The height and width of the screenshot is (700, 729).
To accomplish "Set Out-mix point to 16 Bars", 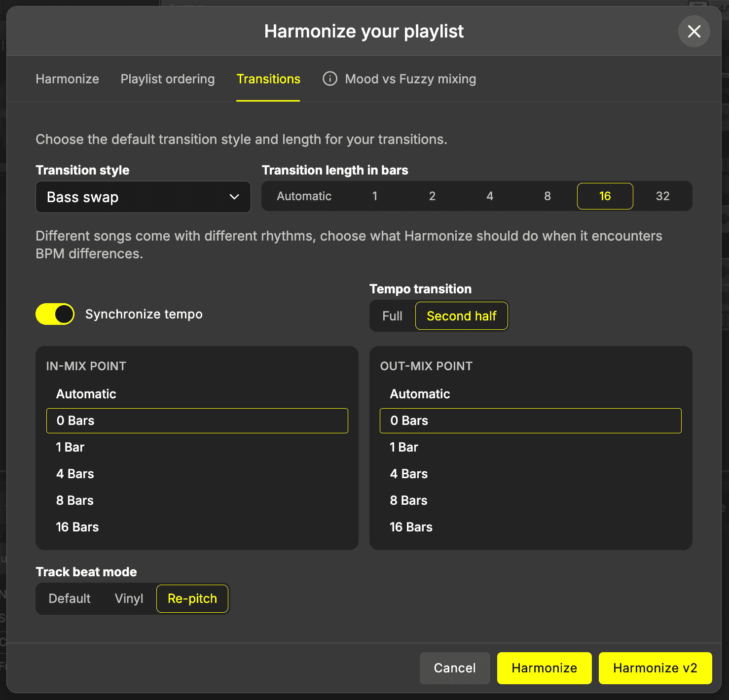I will [x=410, y=526].
